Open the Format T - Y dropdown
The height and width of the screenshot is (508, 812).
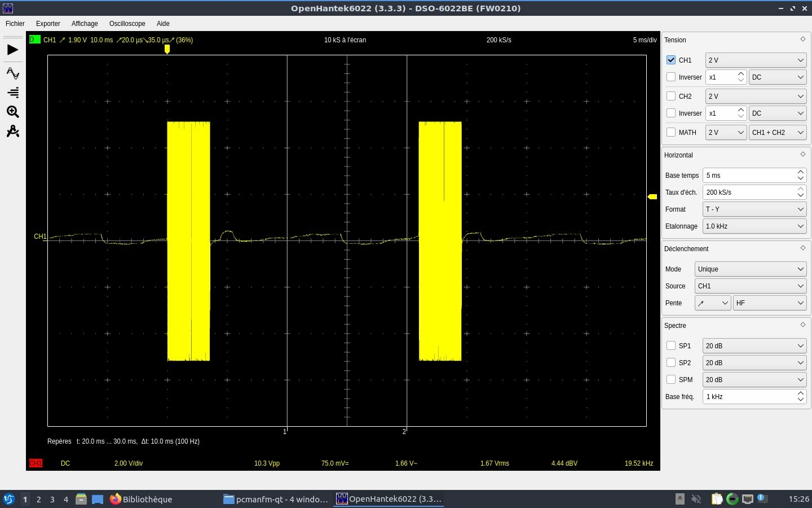click(754, 209)
